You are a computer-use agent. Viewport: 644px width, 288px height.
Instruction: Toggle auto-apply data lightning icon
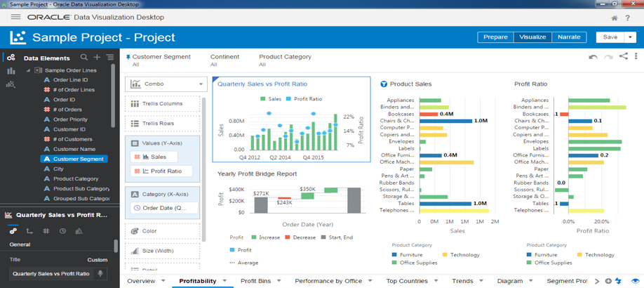[x=619, y=281]
